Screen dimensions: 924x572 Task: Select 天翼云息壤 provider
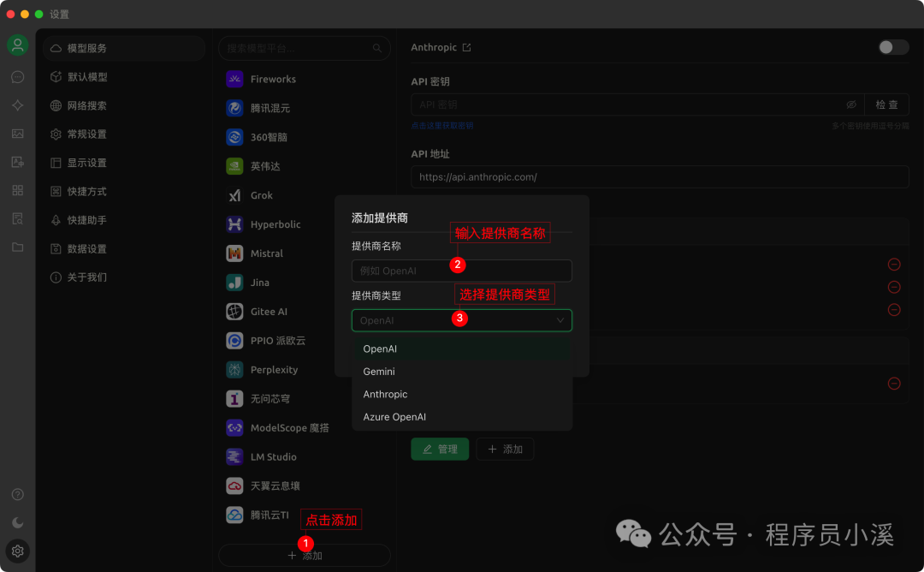(304, 486)
